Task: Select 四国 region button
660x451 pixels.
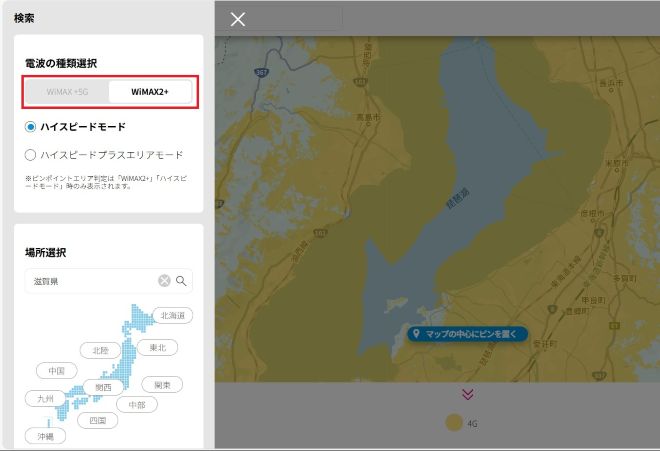Action: [98, 420]
